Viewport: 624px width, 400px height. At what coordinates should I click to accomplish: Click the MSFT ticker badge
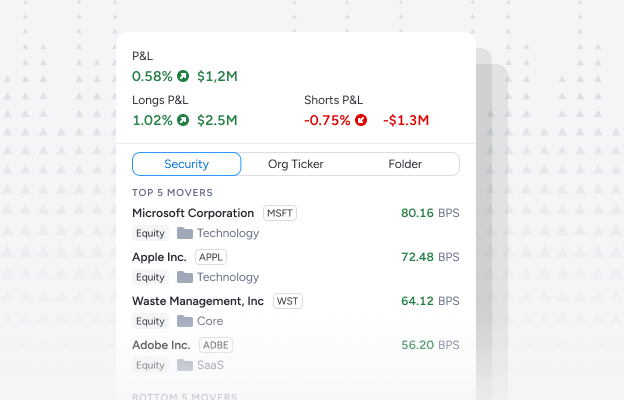tap(280, 213)
